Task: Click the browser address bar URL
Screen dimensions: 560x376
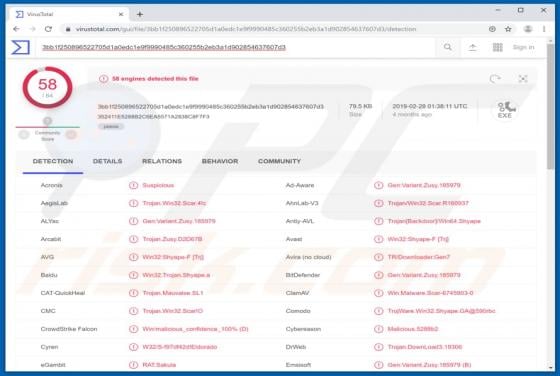Action: coord(246,29)
